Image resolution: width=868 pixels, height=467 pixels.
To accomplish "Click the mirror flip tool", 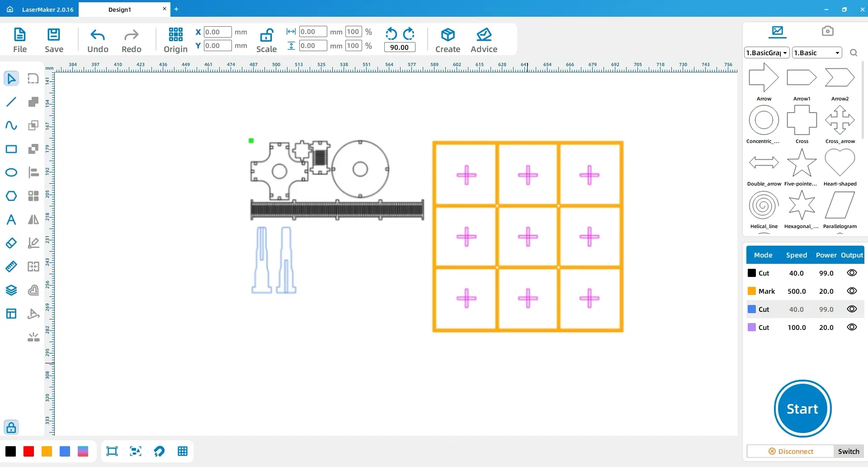I will [x=33, y=219].
